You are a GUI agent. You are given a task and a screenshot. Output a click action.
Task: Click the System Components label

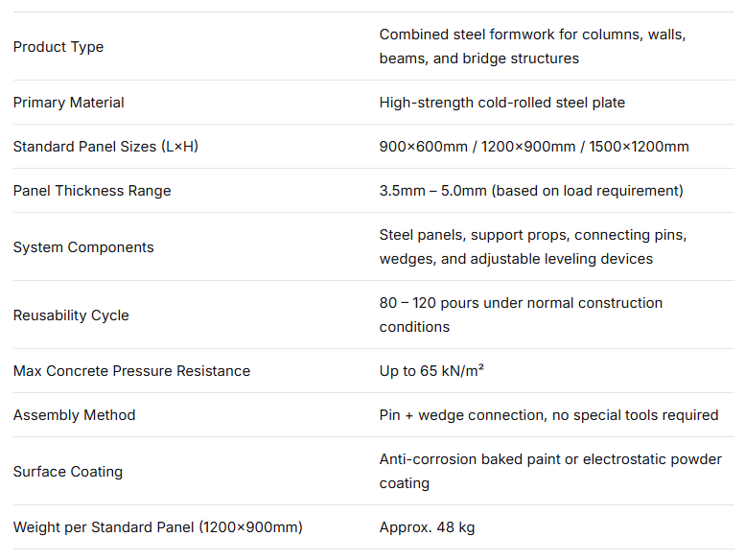click(x=83, y=247)
